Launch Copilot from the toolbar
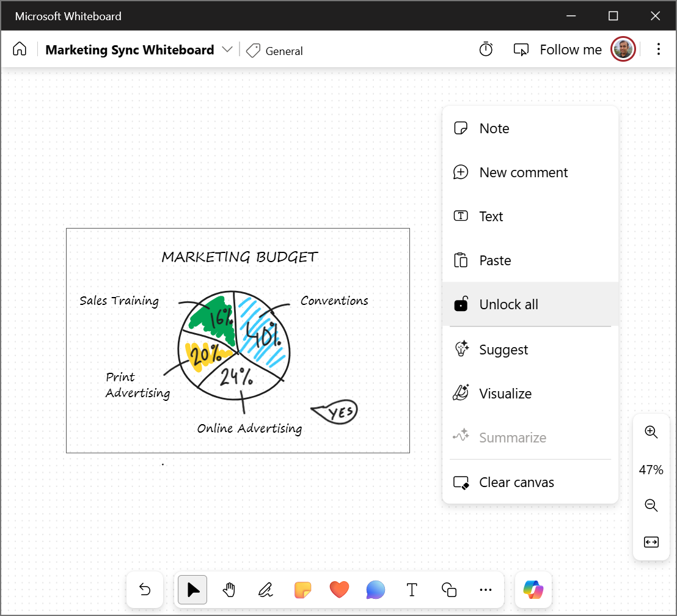Viewport: 677px width, 616px height. (533, 590)
